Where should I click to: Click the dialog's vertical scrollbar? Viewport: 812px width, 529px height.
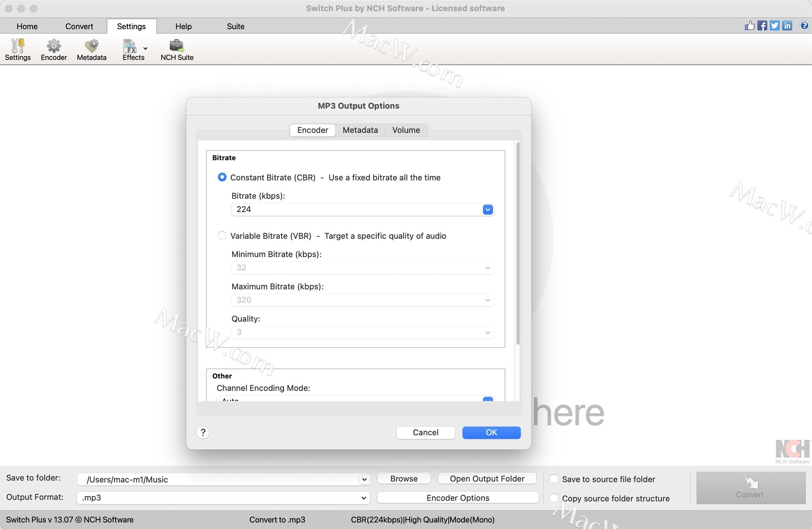[x=518, y=243]
